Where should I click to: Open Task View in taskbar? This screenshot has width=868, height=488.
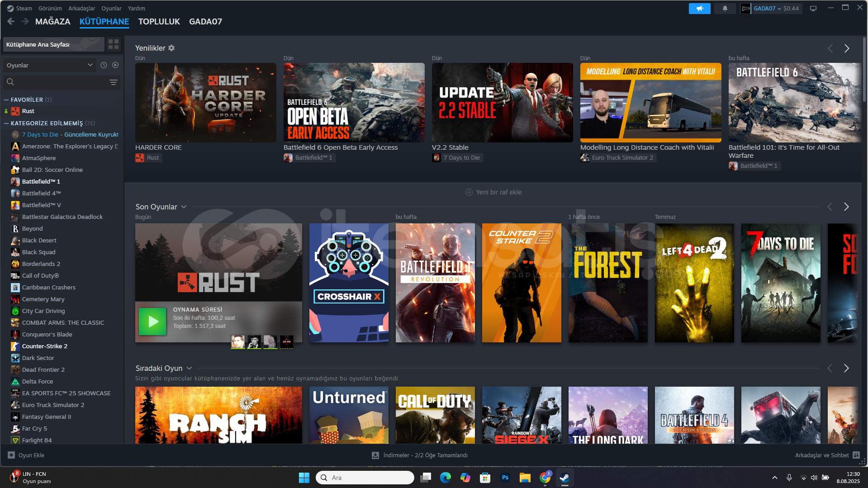point(425,478)
